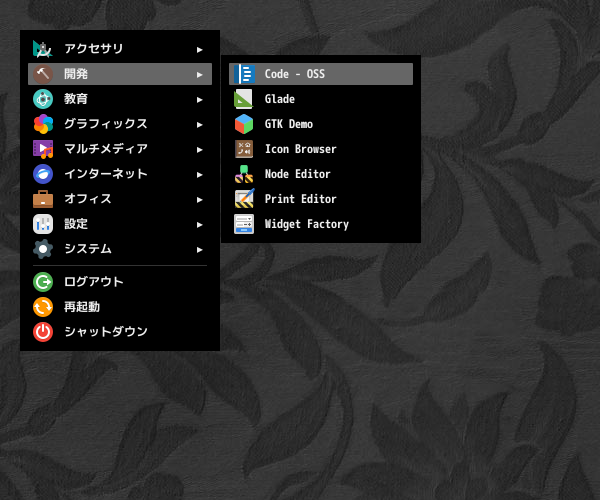
Task: Click the orange 再起動 restart icon
Action: (x=43, y=307)
